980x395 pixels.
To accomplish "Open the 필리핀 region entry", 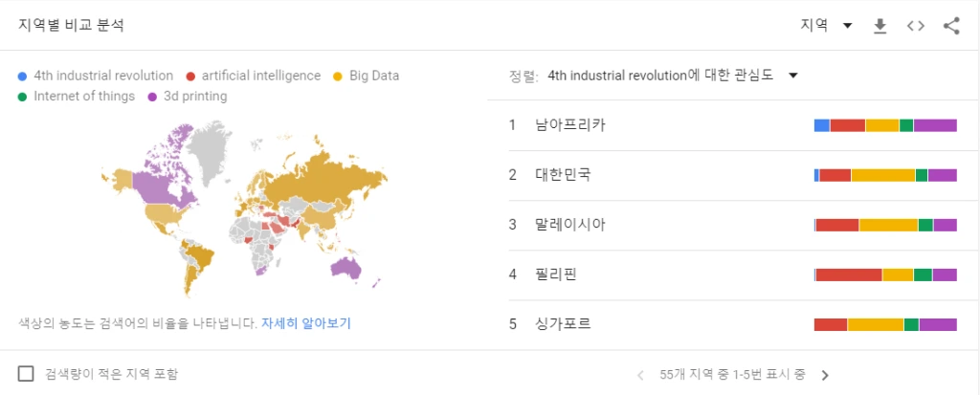I will pos(557,274).
